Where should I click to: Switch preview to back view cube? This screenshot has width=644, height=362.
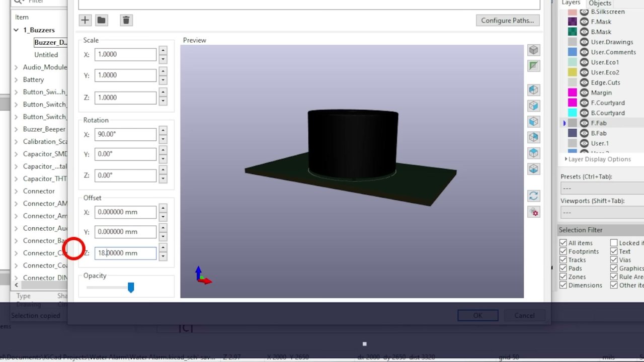coord(533,137)
